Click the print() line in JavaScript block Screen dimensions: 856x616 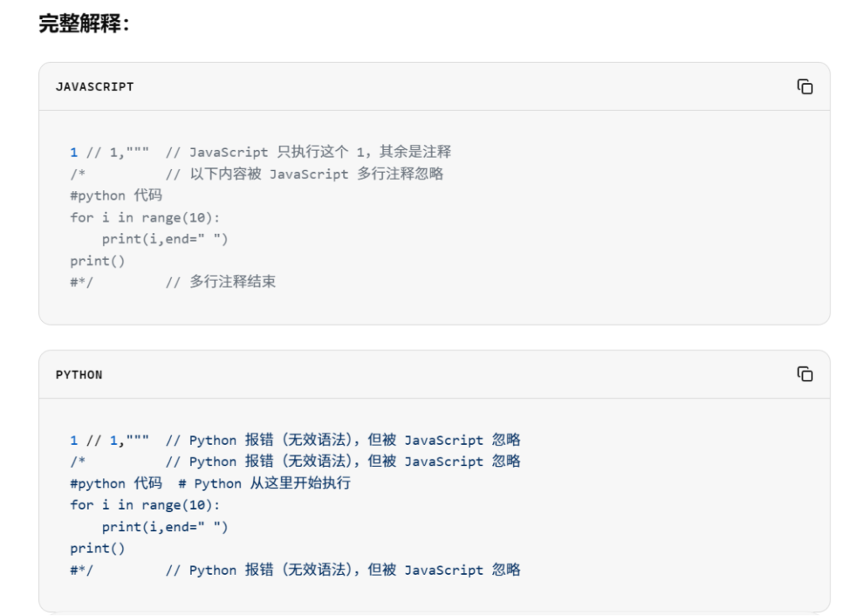[x=97, y=261]
